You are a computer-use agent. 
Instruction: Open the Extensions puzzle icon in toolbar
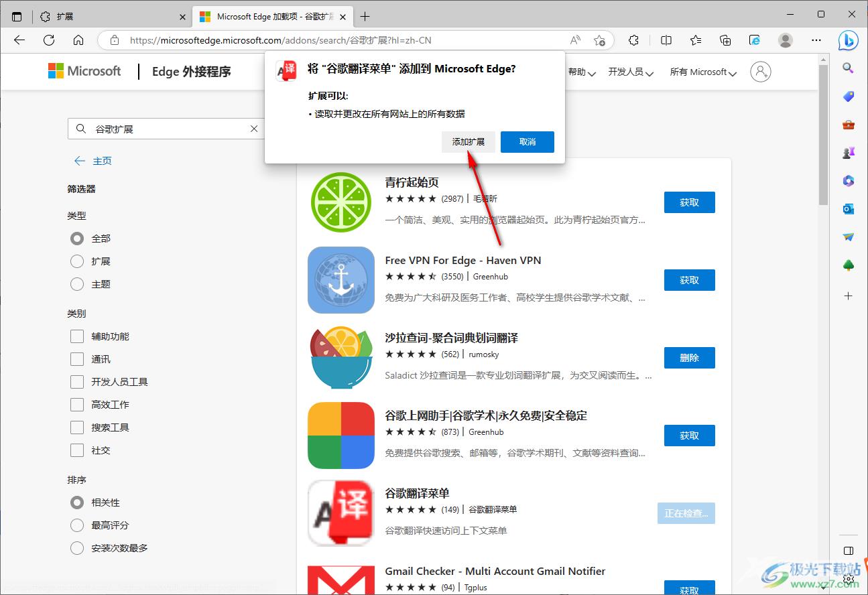pyautogui.click(x=634, y=40)
